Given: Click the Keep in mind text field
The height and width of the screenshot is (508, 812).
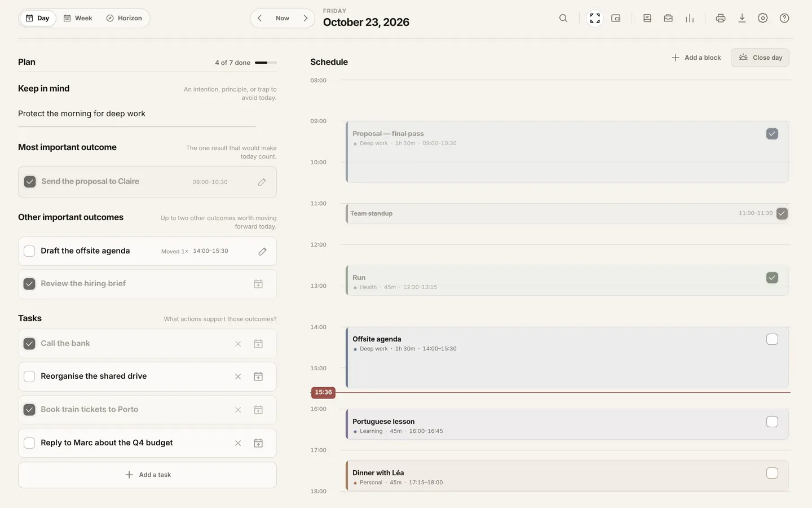Looking at the screenshot, I should tap(137, 114).
